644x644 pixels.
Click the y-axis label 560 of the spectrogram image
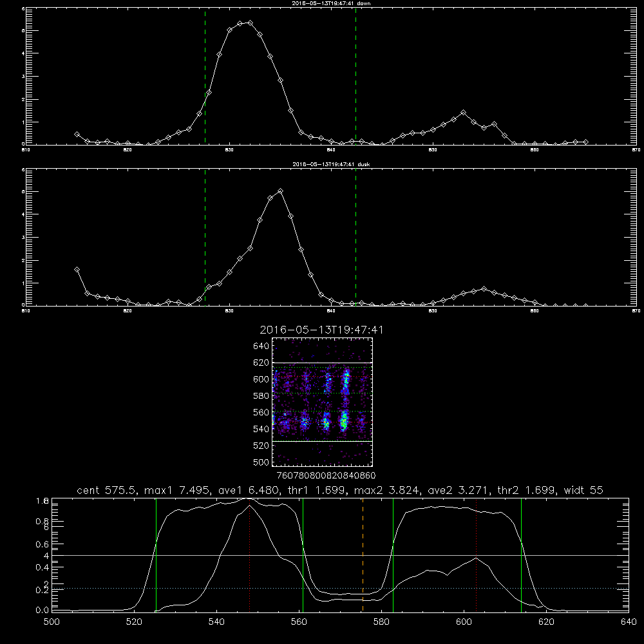pos(261,412)
